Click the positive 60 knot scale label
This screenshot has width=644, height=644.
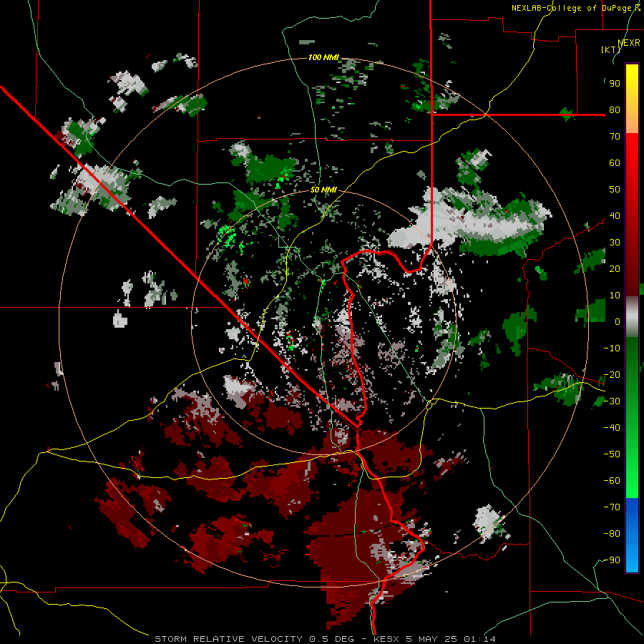(615, 162)
